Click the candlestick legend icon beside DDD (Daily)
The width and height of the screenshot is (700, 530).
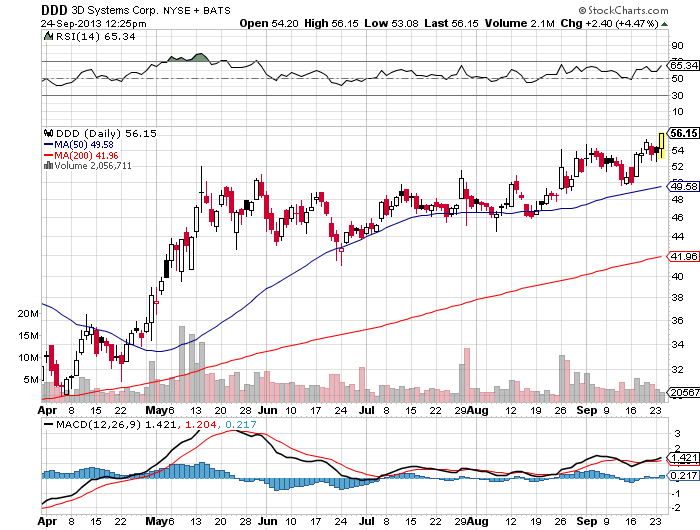click(x=49, y=133)
